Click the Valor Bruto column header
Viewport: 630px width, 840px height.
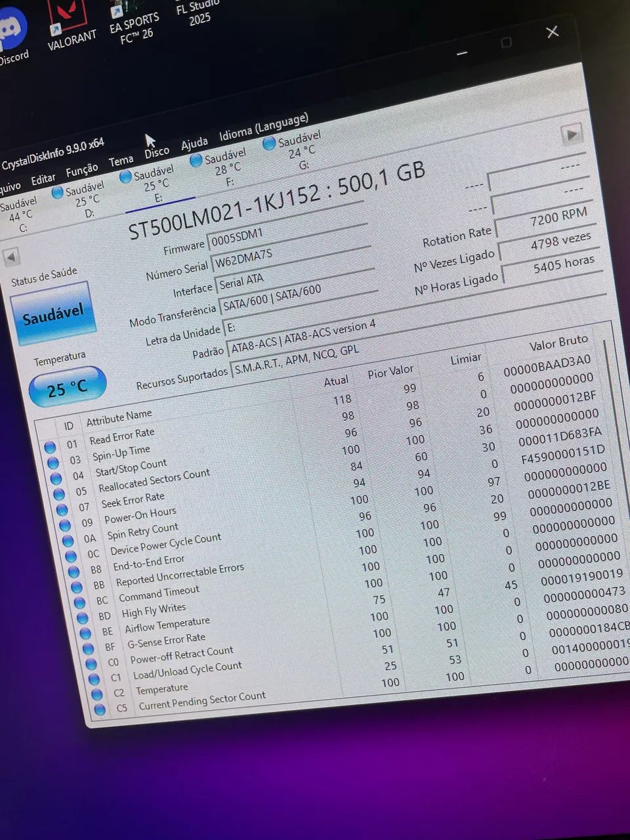point(558,343)
